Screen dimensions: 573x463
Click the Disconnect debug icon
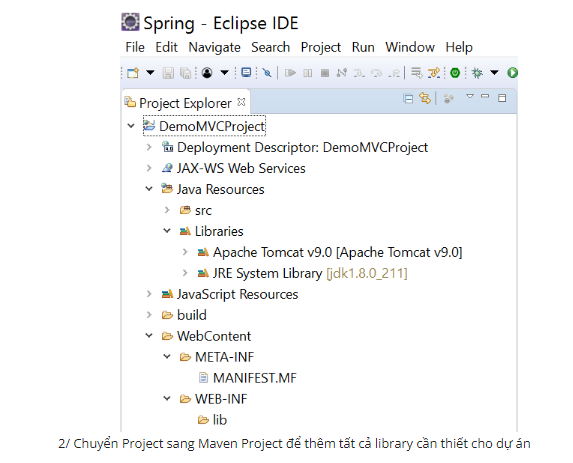[x=342, y=73]
